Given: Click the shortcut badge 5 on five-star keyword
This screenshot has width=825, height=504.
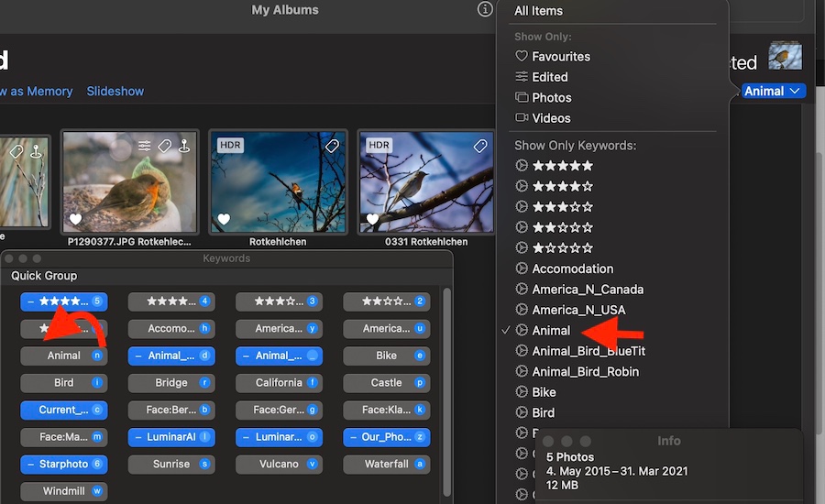Looking at the screenshot, I should coord(97,301).
